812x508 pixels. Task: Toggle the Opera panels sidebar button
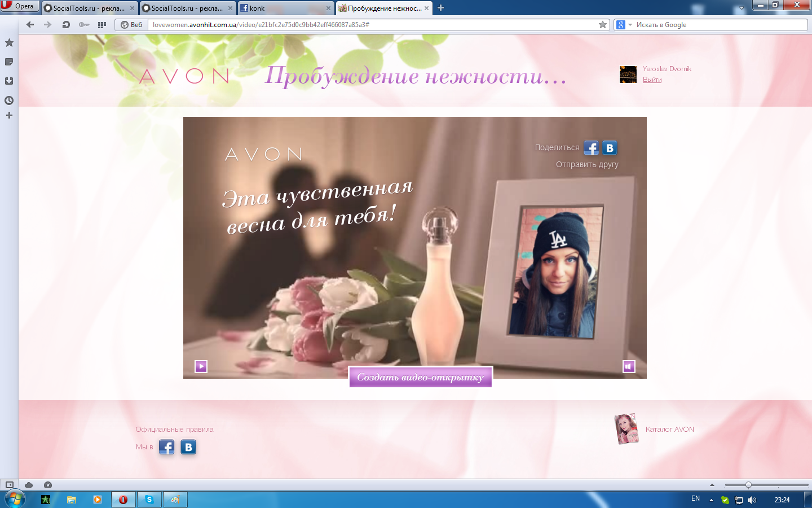tap(9, 485)
